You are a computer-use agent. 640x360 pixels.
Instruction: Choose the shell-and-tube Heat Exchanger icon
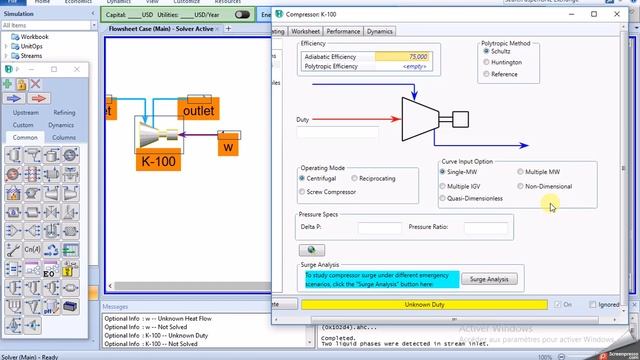coord(51,174)
